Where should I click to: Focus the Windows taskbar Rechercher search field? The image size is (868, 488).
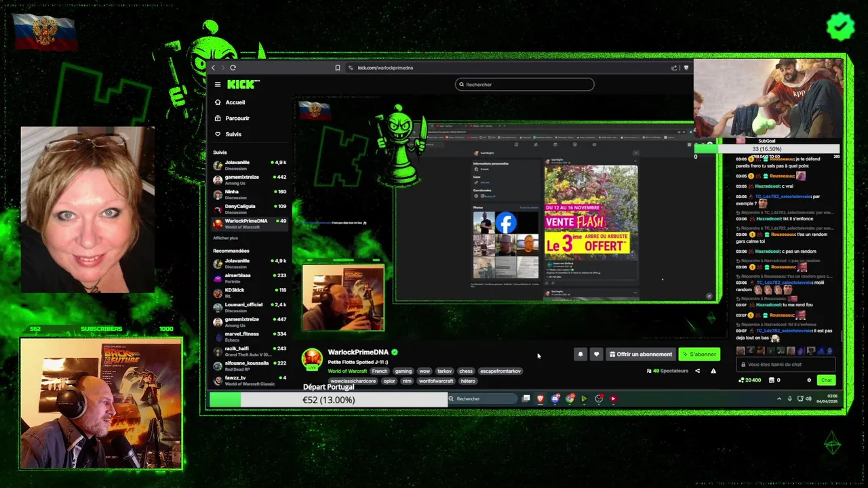point(482,399)
